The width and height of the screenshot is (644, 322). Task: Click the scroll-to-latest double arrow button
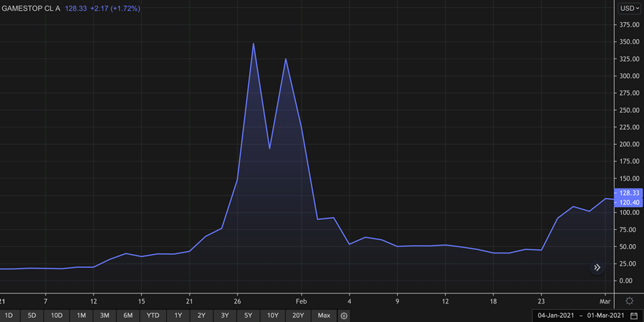pos(597,268)
